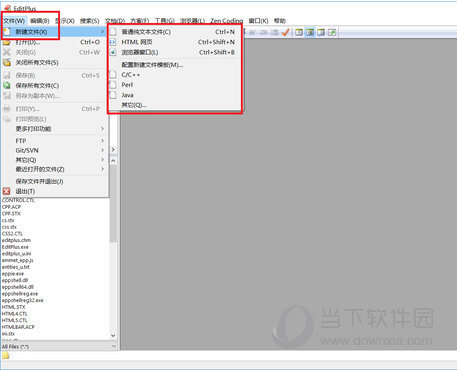Click the 关闭所有文件(S) icon

(6, 62)
